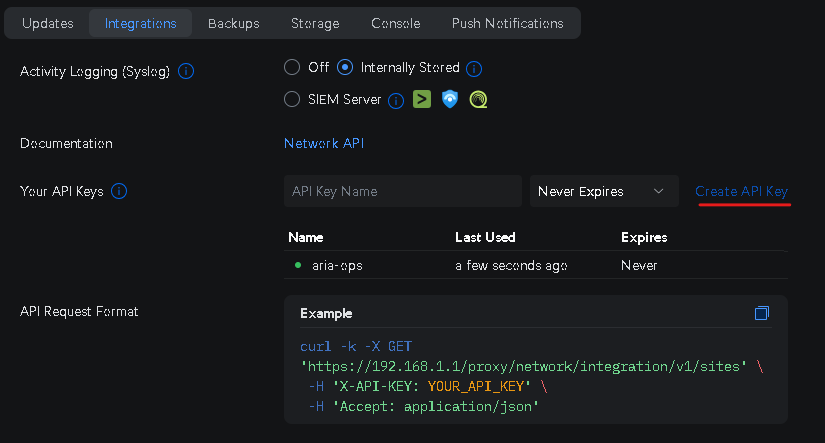Select the SIEM Server radio option
Screen dimensions: 825x443
(292, 99)
